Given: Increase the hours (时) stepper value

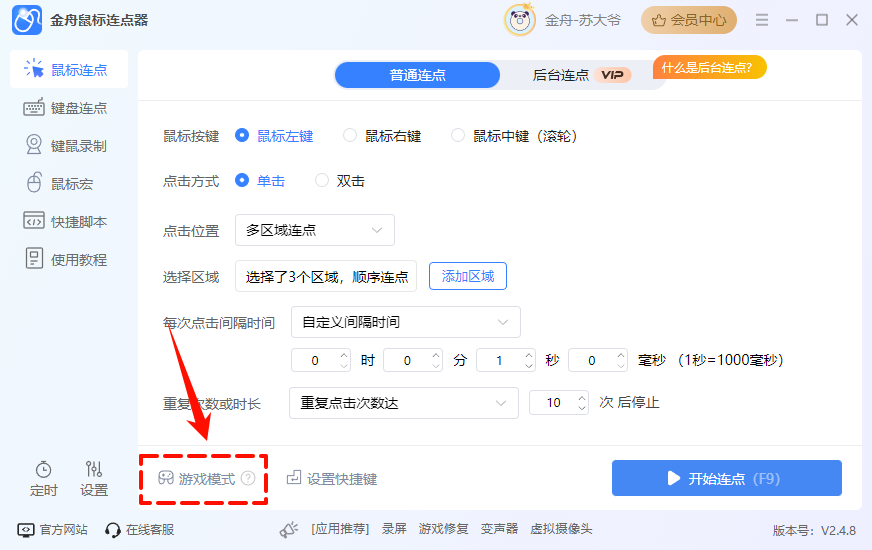Looking at the screenshot, I should pos(344,354).
